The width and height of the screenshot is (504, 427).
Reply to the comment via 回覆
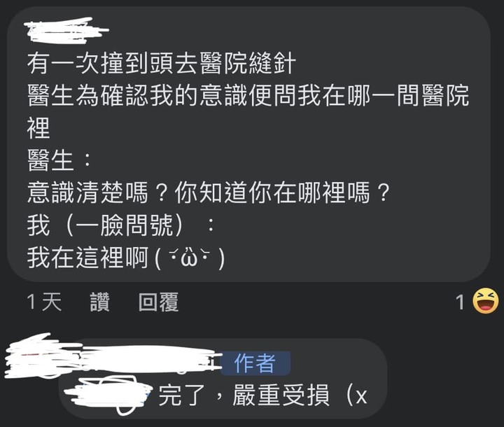(x=158, y=302)
